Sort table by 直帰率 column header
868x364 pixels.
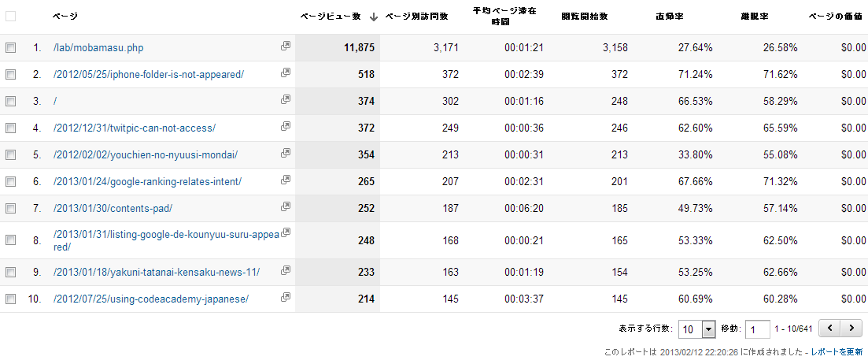(669, 17)
